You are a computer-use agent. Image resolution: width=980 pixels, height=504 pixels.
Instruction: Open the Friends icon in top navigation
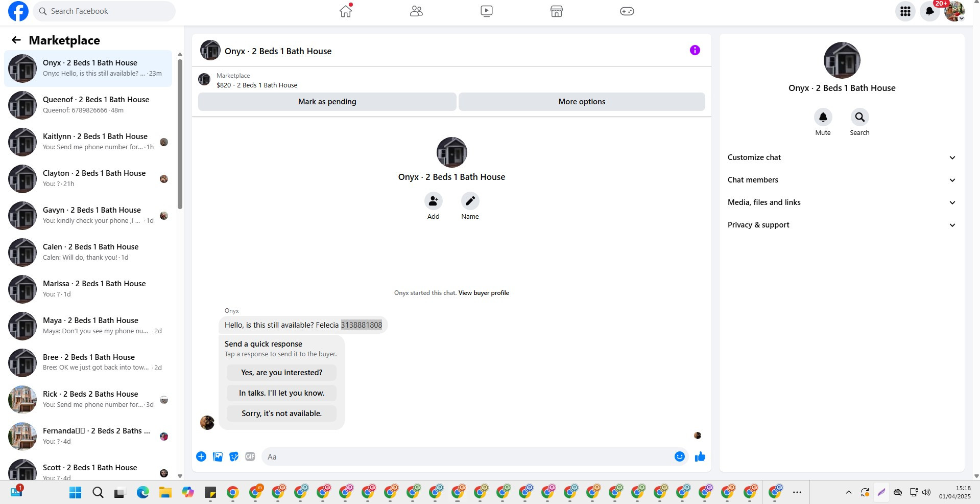coord(416,11)
